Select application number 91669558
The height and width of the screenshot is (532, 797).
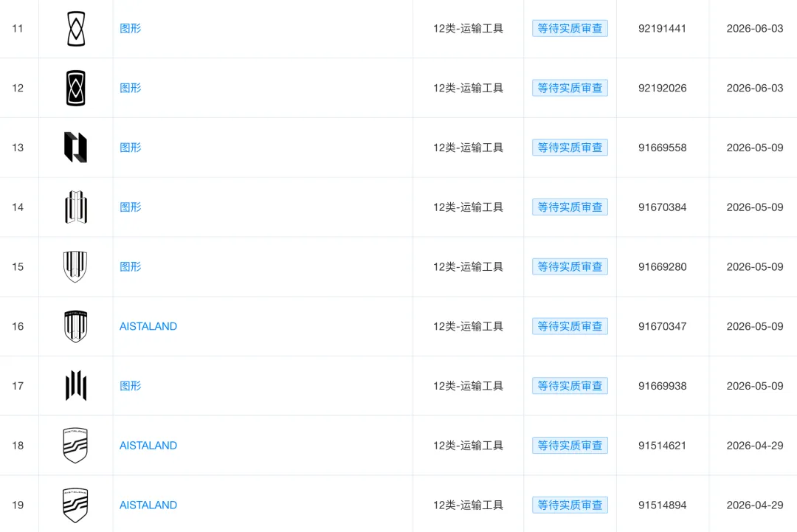click(662, 148)
